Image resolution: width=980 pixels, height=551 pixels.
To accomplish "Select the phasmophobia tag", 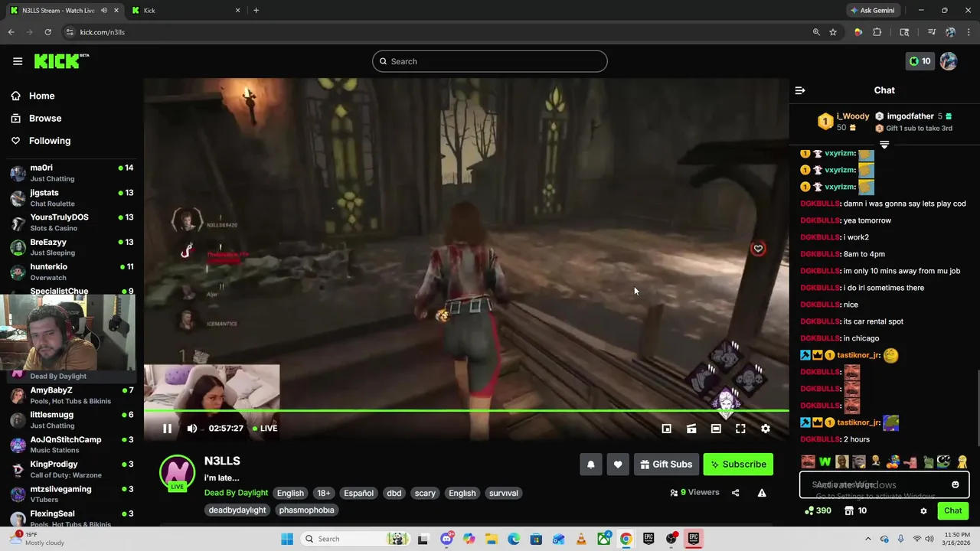I will (306, 510).
